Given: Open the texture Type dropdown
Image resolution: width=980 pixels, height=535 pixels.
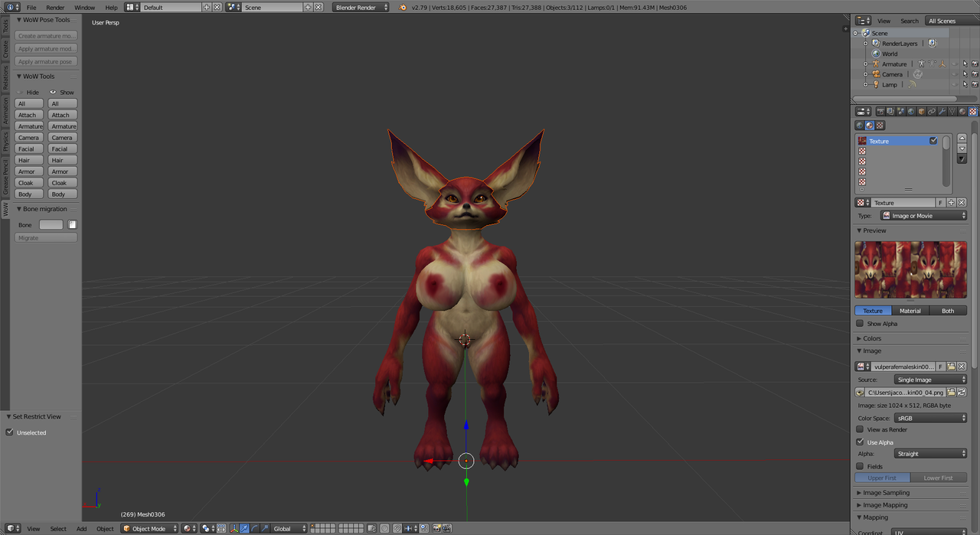Looking at the screenshot, I should click(923, 216).
